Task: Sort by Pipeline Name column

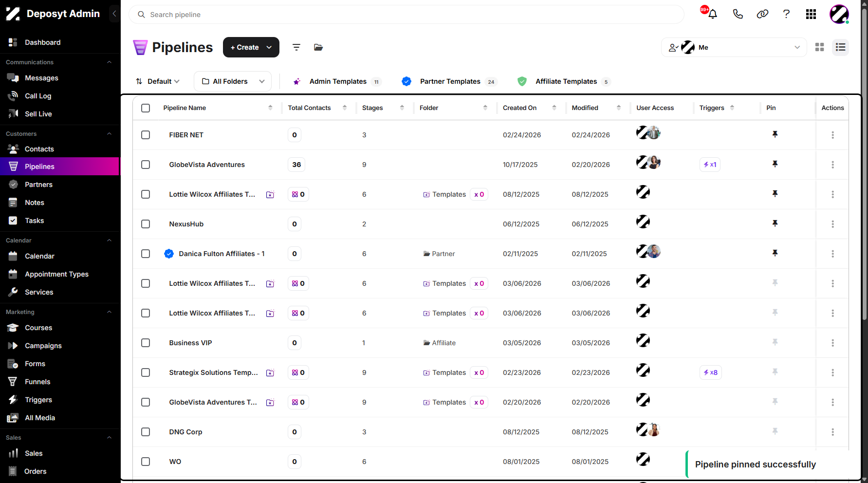Action: coord(270,108)
